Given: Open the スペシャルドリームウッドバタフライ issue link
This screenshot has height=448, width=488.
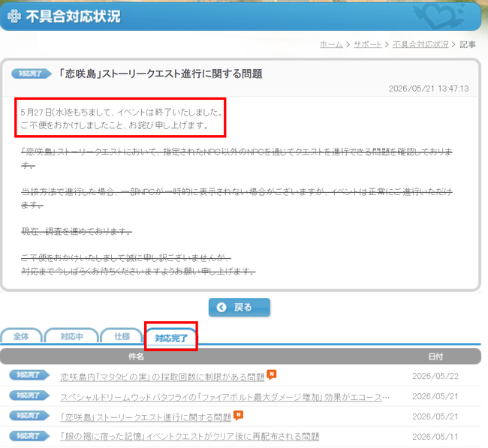Looking at the screenshot, I should (x=224, y=397).
